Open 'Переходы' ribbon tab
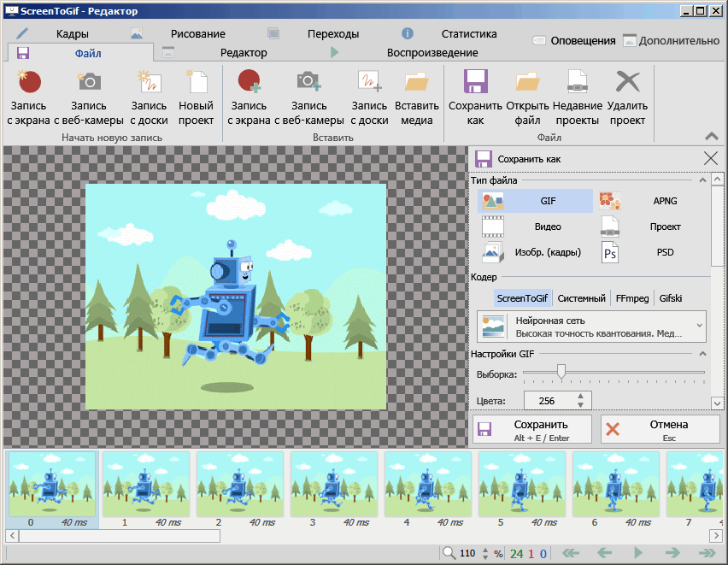 (333, 34)
